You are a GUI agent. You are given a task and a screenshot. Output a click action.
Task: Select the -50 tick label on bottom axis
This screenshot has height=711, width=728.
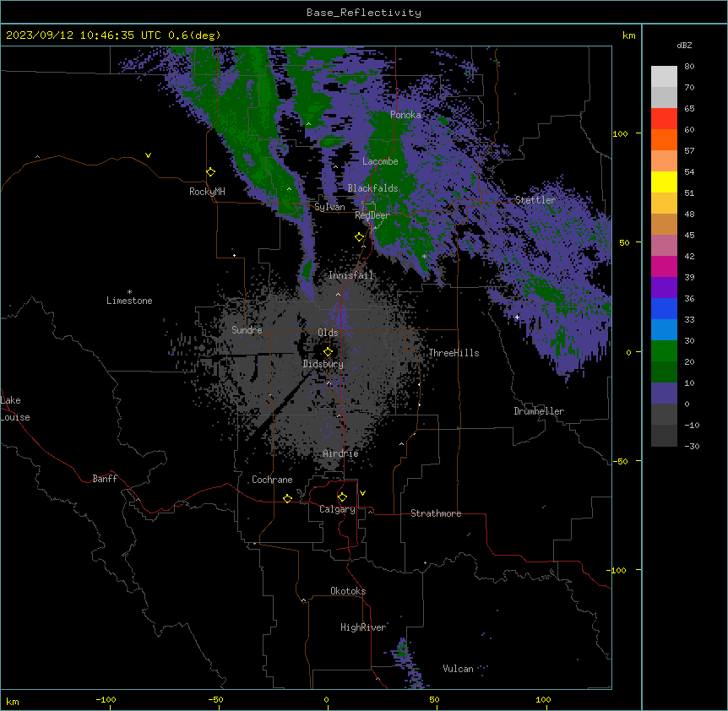pos(215,700)
